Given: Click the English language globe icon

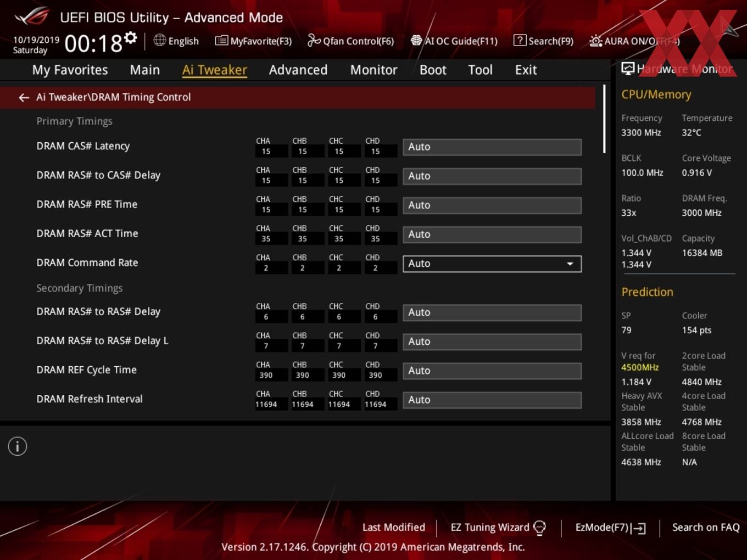Looking at the screenshot, I should click(x=159, y=40).
